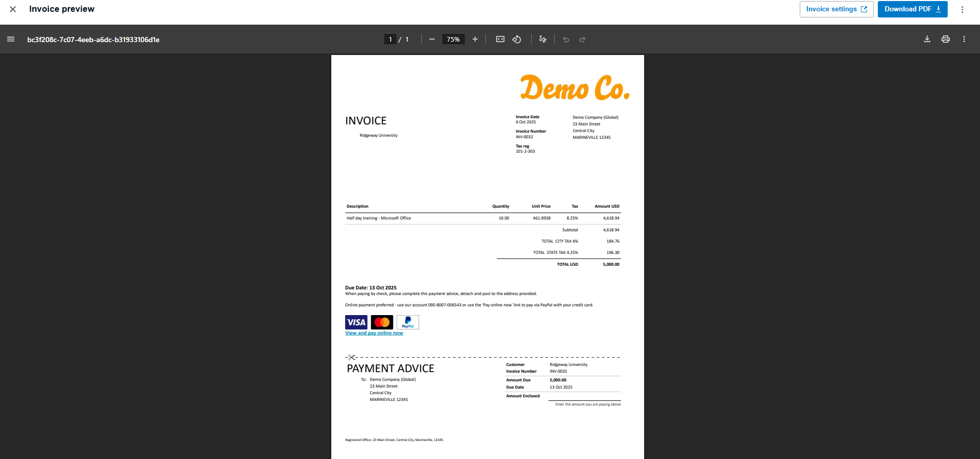Print the invoice PDF

tap(946, 40)
